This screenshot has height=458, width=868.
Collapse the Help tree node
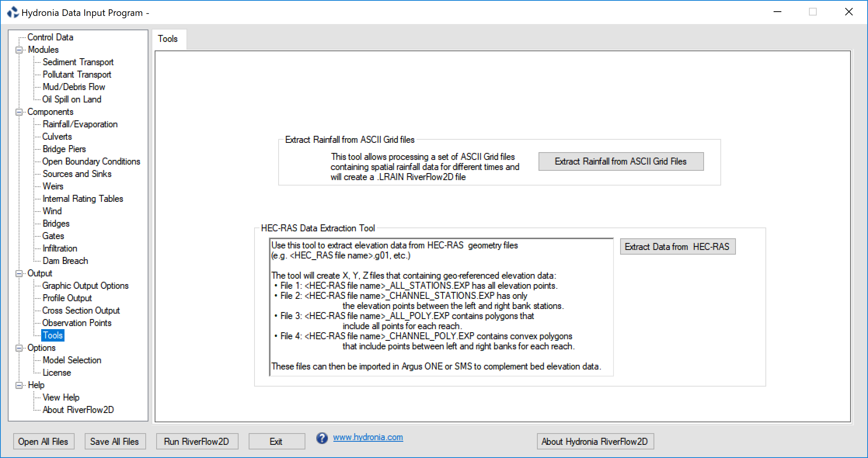pos(19,385)
